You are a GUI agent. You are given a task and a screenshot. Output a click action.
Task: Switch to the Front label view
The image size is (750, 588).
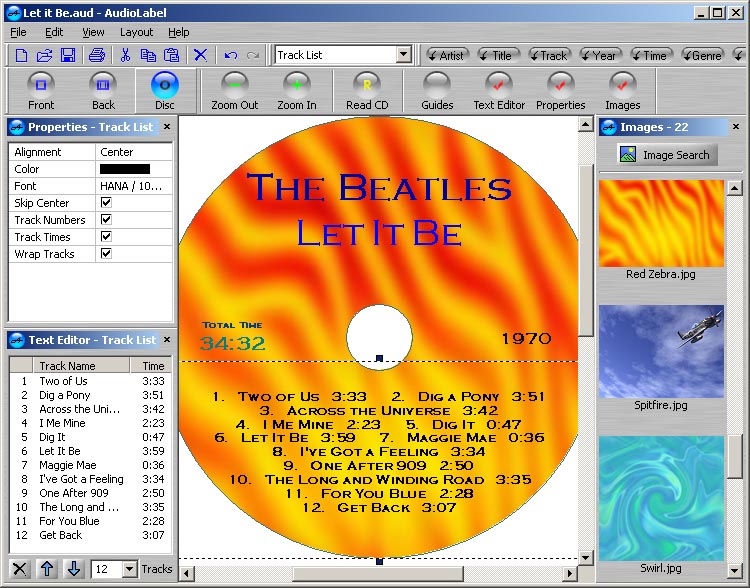point(41,91)
